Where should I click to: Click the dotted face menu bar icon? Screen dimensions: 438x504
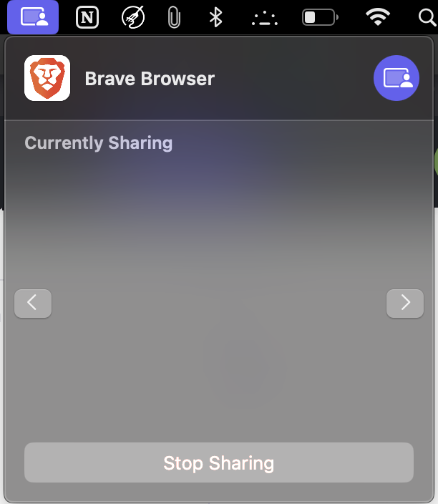click(265, 19)
